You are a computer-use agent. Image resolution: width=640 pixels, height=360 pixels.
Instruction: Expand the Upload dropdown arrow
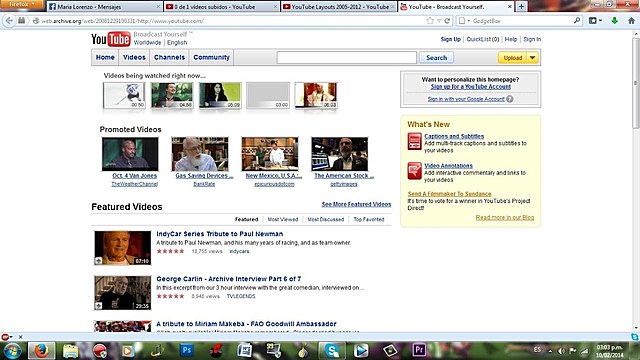pos(533,58)
